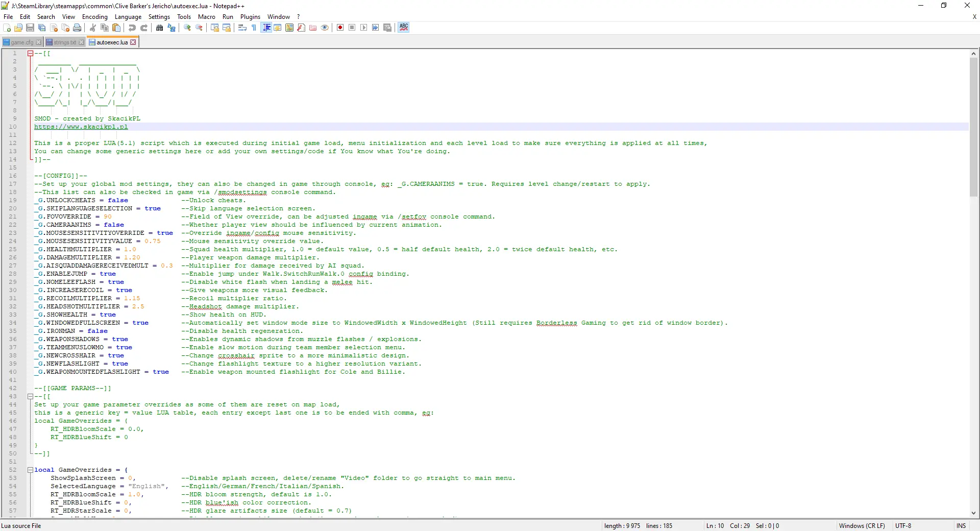The height and width of the screenshot is (531, 980).
Task: Click the Cut scissors icon
Action: 93,28
